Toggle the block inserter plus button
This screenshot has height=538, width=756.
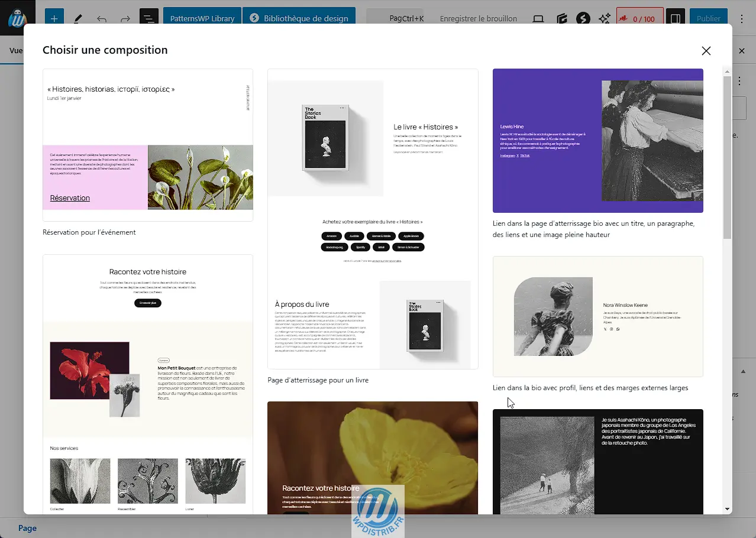pos(54,18)
